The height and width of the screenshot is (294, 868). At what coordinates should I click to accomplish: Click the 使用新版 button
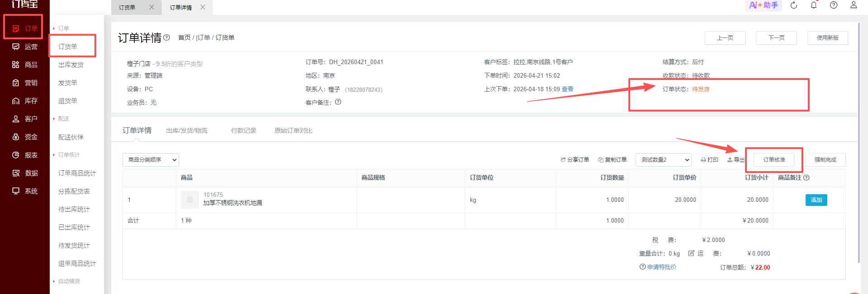(x=828, y=38)
